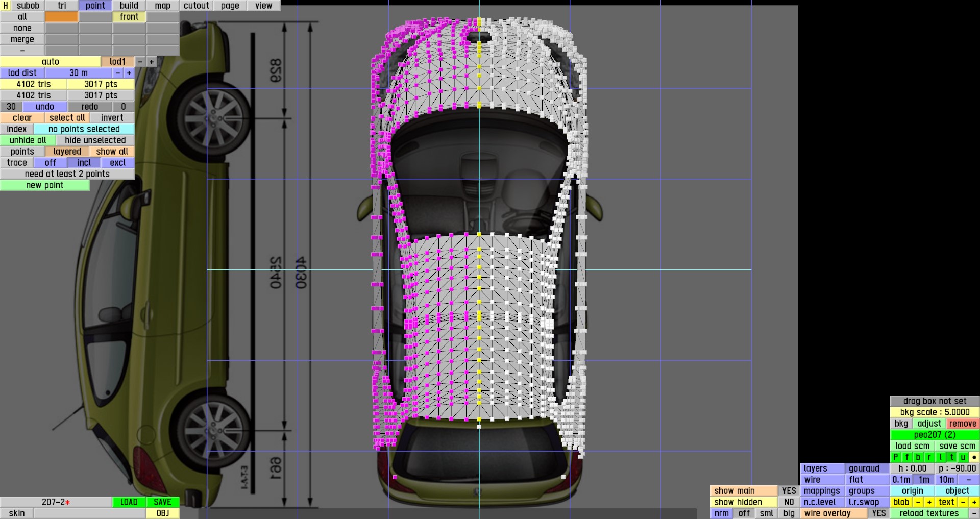
Task: Click the yellow H button
Action: [x=6, y=6]
